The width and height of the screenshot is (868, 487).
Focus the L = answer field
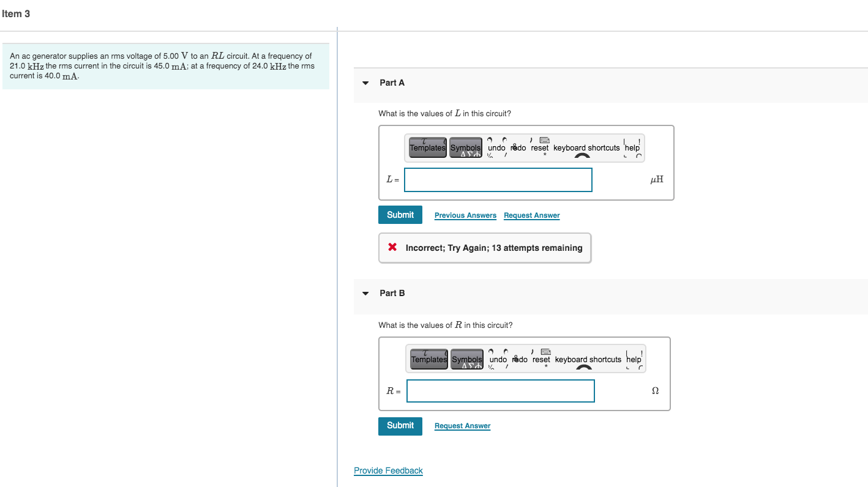coord(498,180)
